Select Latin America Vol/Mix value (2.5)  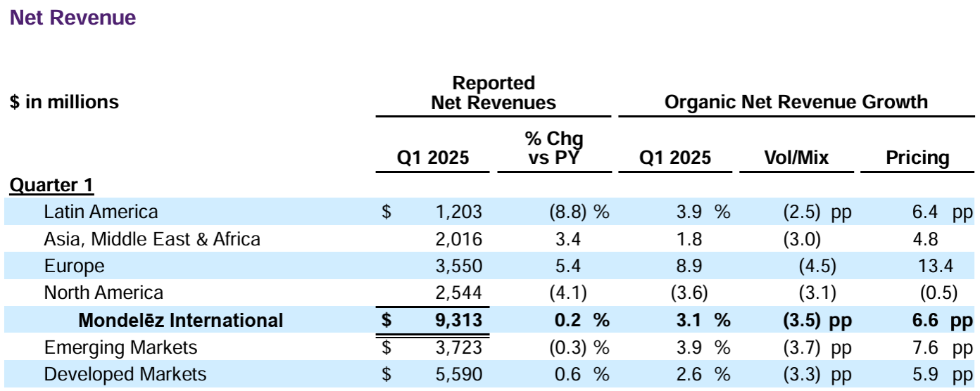click(802, 212)
